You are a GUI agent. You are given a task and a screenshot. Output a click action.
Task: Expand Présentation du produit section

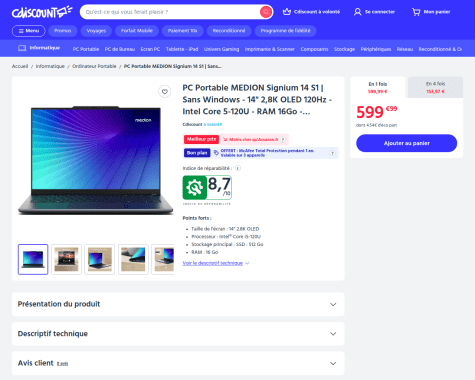pyautogui.click(x=178, y=304)
